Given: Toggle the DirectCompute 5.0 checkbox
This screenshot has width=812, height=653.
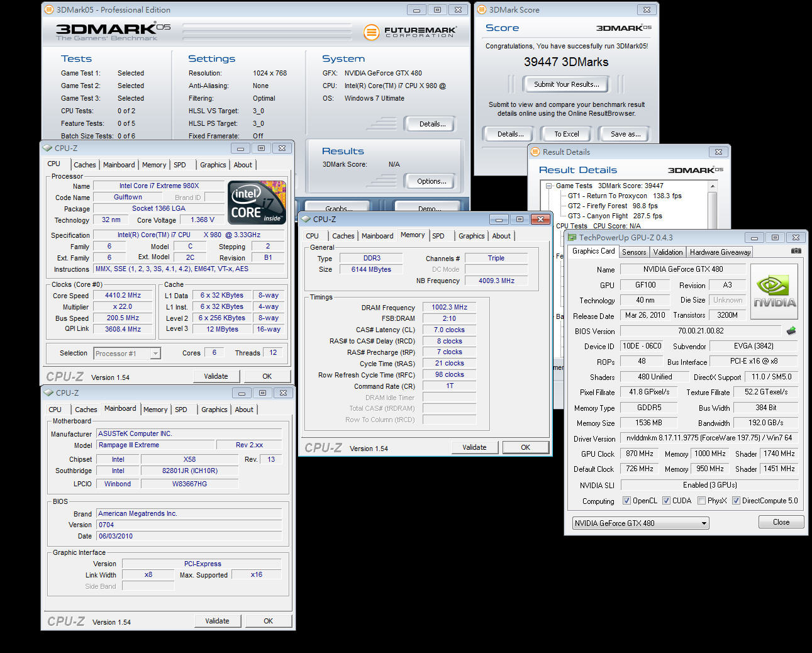Looking at the screenshot, I should coord(736,501).
